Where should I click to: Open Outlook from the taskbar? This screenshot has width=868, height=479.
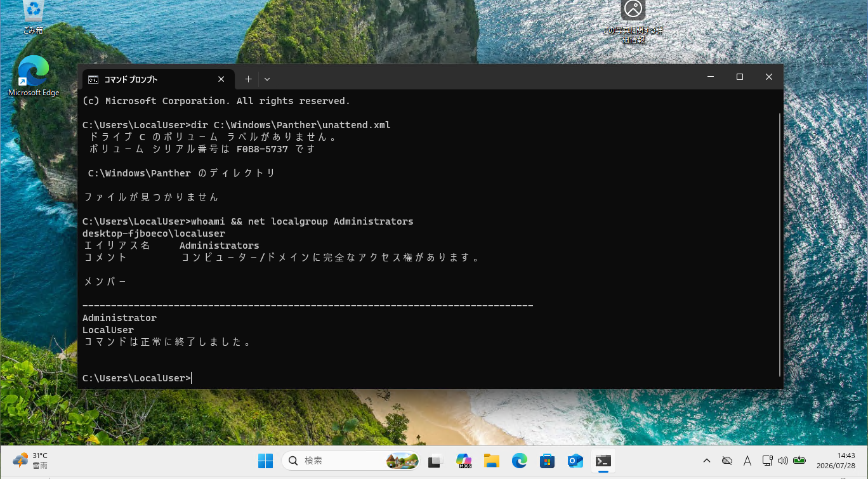point(575,461)
